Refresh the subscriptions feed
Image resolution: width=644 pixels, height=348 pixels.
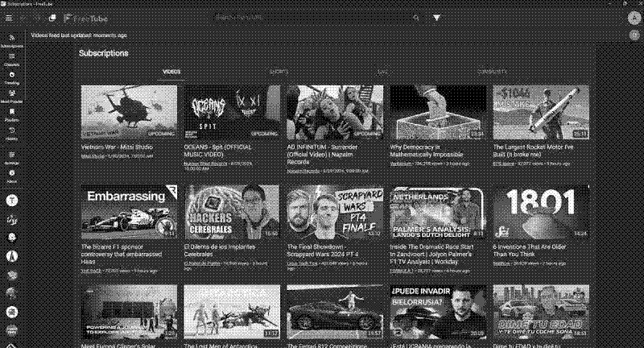pyautogui.click(x=634, y=35)
